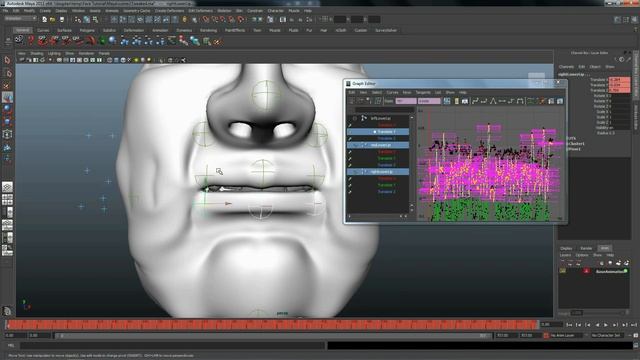
Task: Toggle Channel Box sidebar button top right
Action: point(634,20)
